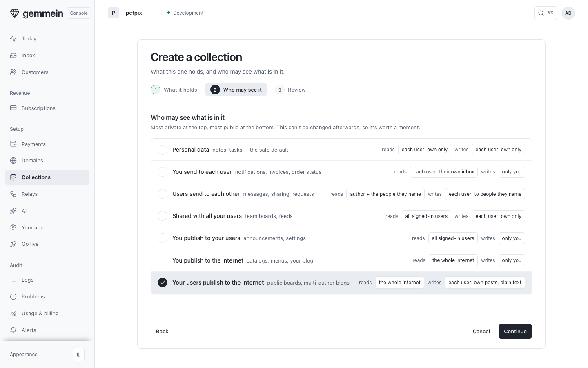The image size is (588, 368).
Task: Click the Alerts bell icon
Action: click(x=13, y=330)
